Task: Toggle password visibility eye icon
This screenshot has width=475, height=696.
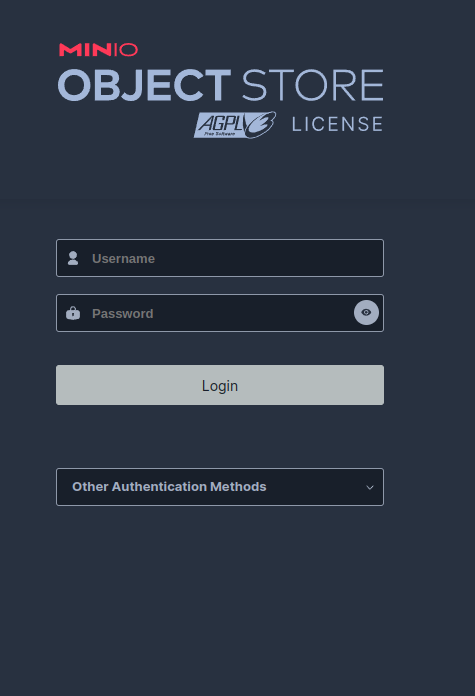Action: [366, 312]
